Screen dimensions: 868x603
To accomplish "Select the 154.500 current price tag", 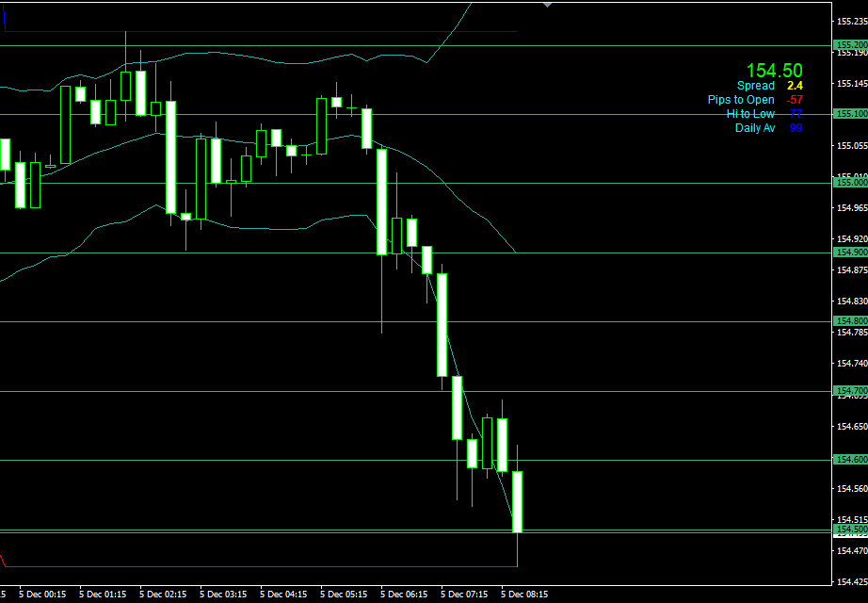I will click(850, 530).
